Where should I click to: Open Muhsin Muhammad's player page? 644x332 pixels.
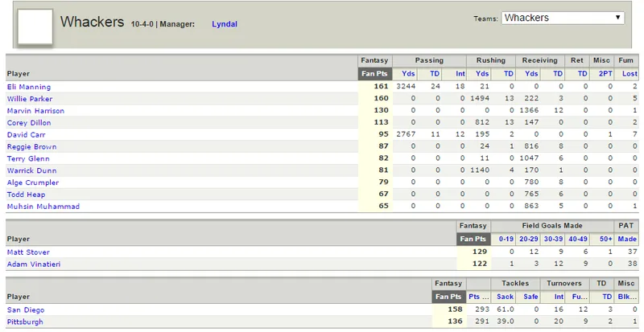coord(43,207)
